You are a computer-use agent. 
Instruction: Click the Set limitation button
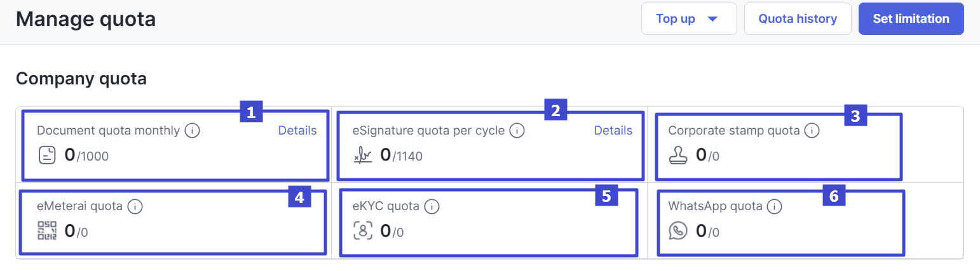pyautogui.click(x=911, y=19)
